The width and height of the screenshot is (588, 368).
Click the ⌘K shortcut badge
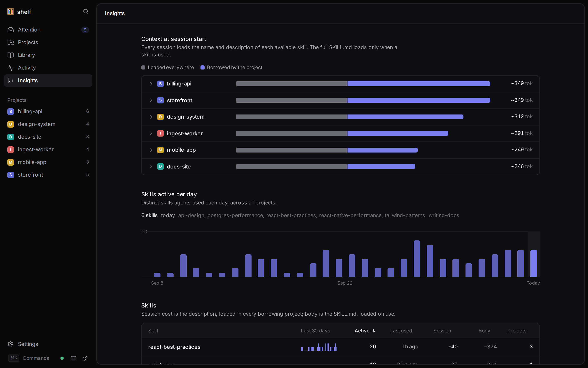click(x=14, y=358)
